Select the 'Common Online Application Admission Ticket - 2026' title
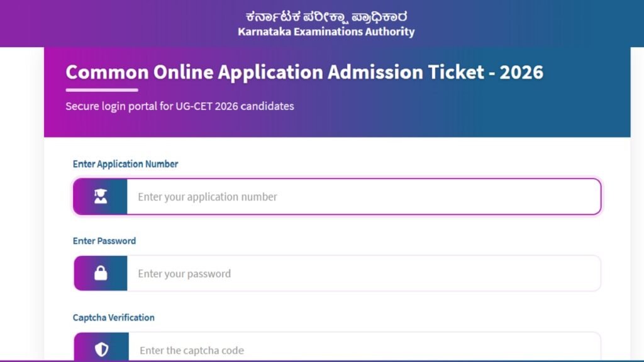 tap(305, 72)
